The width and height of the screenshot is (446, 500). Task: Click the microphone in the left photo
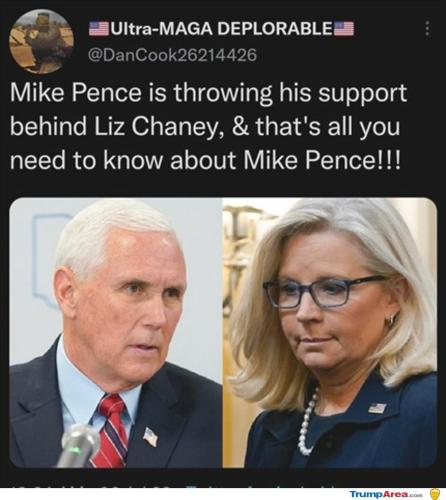click(79, 446)
